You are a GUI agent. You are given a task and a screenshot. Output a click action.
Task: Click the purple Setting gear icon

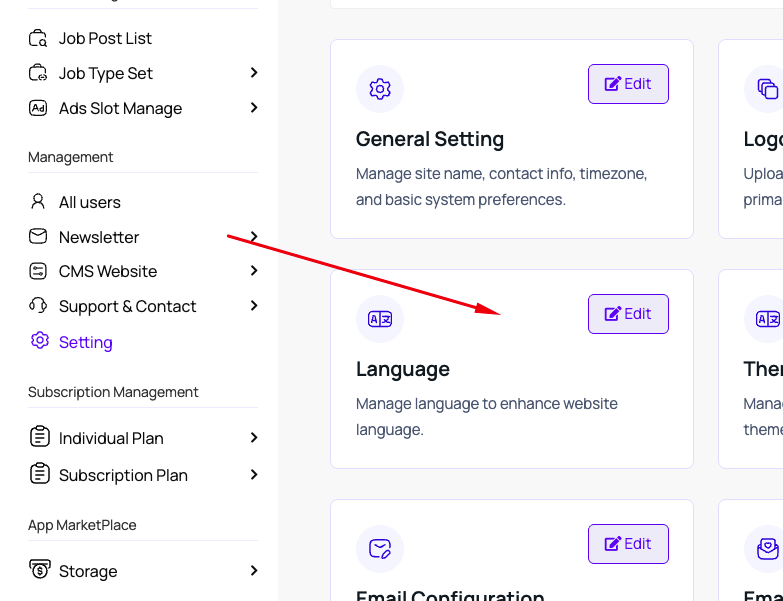pyautogui.click(x=40, y=341)
